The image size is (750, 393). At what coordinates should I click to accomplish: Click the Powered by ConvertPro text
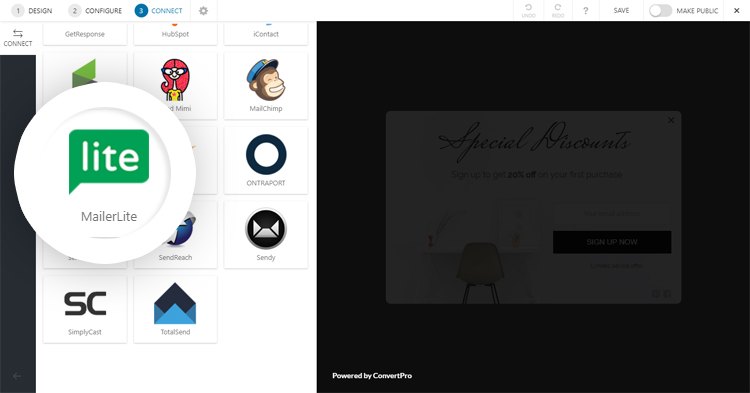[x=372, y=376]
